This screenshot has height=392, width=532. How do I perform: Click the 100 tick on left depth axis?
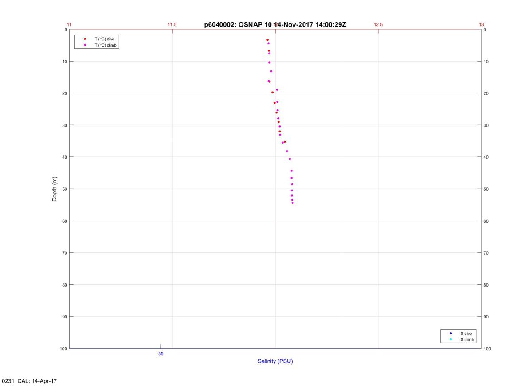(63, 349)
